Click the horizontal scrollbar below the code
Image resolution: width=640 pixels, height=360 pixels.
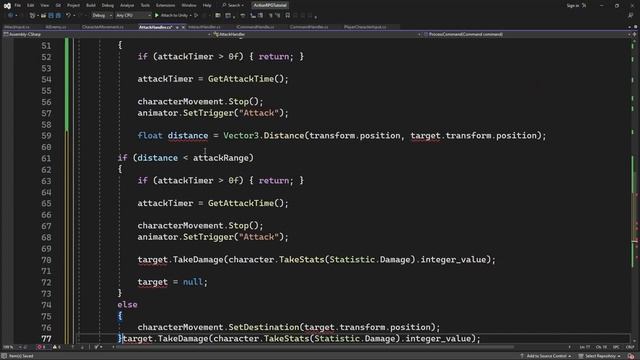[314, 347]
